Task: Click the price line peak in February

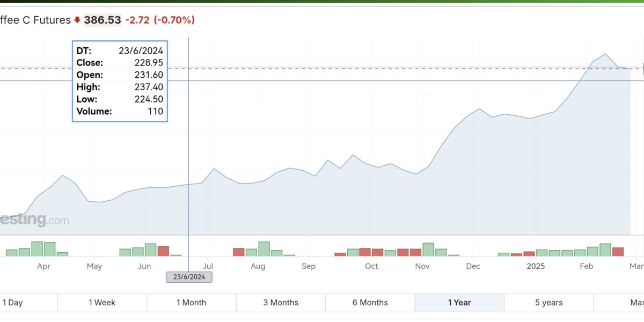Action: click(x=605, y=54)
